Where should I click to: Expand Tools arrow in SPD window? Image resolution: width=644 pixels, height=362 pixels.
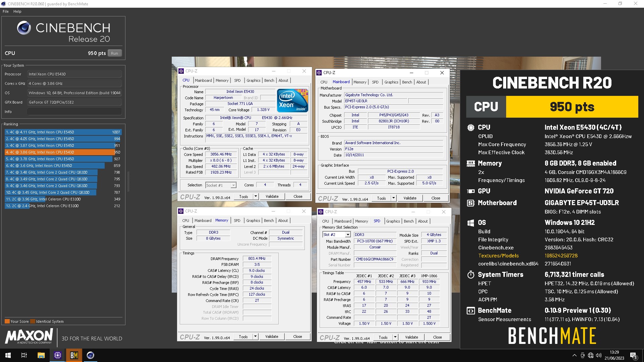395,337
